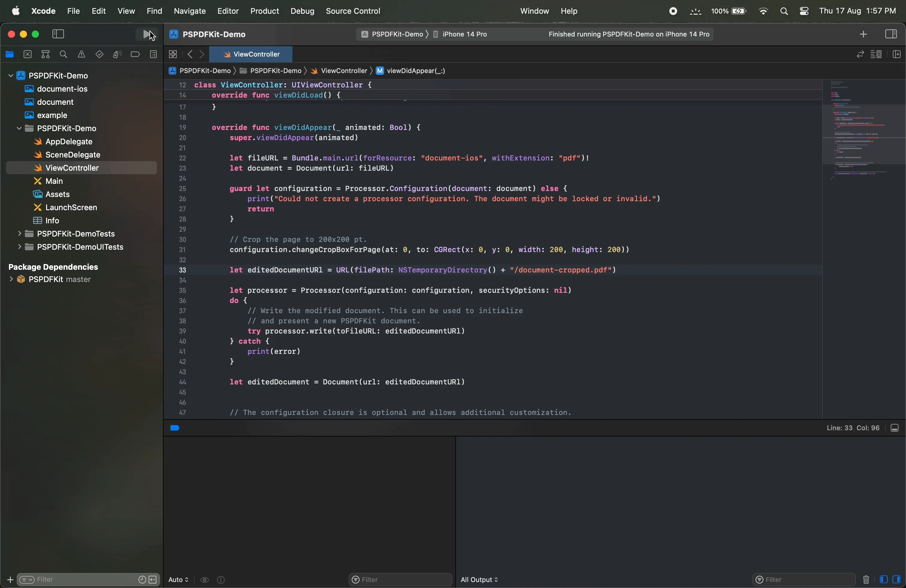Toggle the variables view pane
The height and width of the screenshot is (588, 906).
[x=884, y=579]
